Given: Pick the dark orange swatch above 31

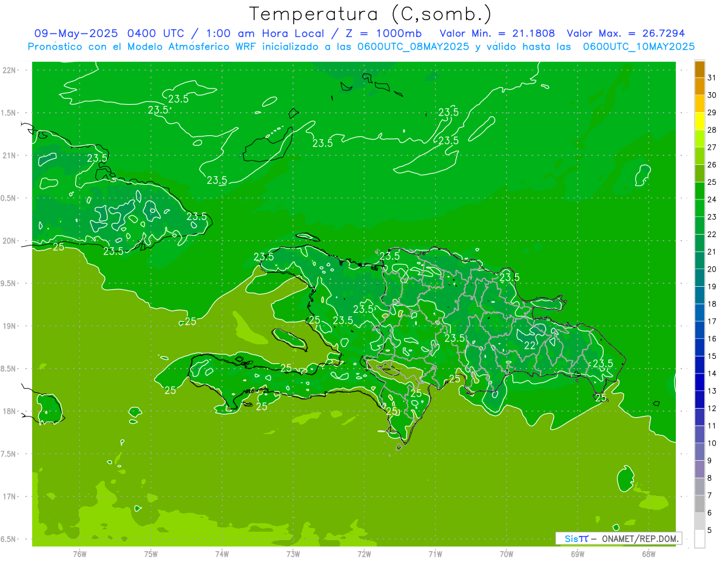Looking at the screenshot, I should pos(699,69).
